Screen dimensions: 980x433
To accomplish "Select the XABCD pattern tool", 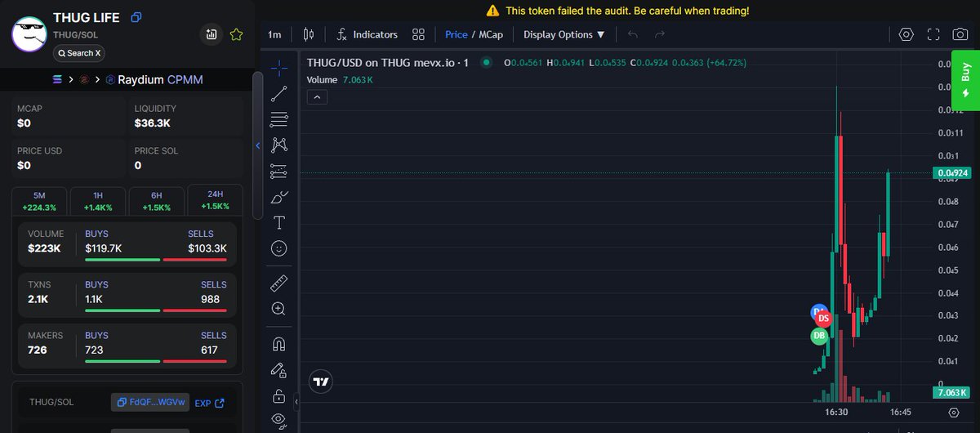I will tap(278, 145).
